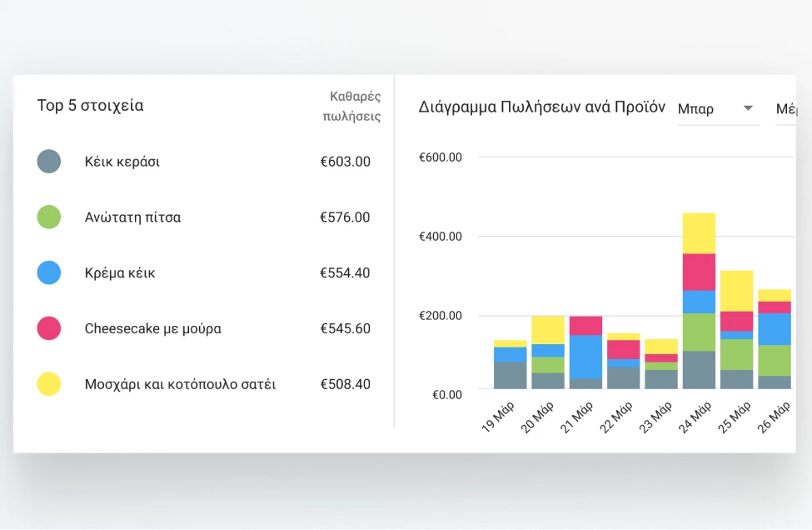Click the €600.00 axis value label
The image size is (812, 530).
click(439, 157)
